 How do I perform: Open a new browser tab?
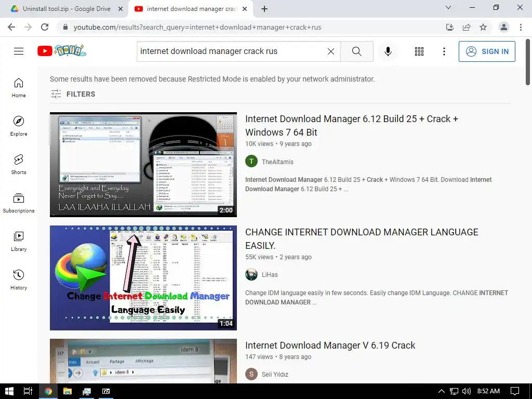click(x=264, y=9)
